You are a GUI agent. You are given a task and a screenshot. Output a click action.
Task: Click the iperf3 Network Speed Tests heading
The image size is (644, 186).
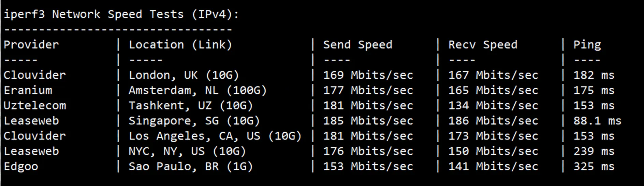click(121, 14)
